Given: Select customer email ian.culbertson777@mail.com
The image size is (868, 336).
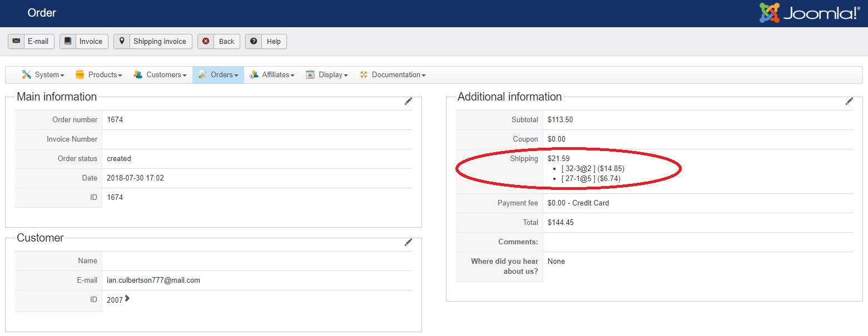Looking at the screenshot, I should [x=153, y=280].
